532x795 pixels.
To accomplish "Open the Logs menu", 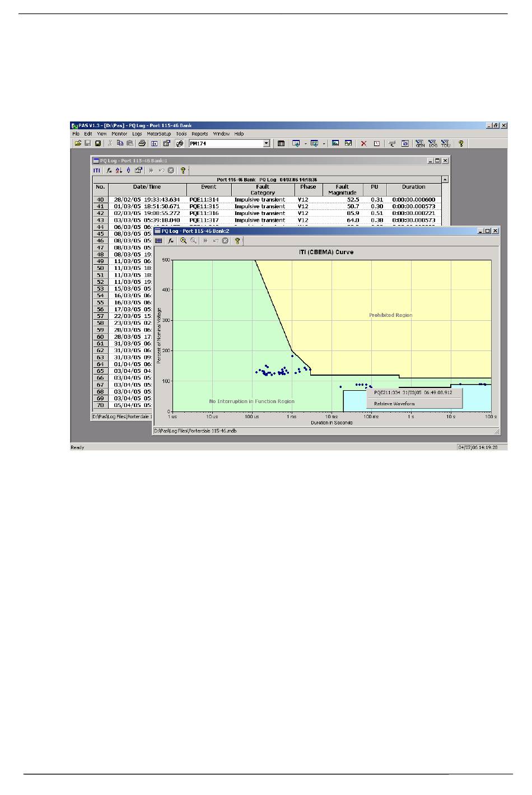I will pyautogui.click(x=137, y=134).
